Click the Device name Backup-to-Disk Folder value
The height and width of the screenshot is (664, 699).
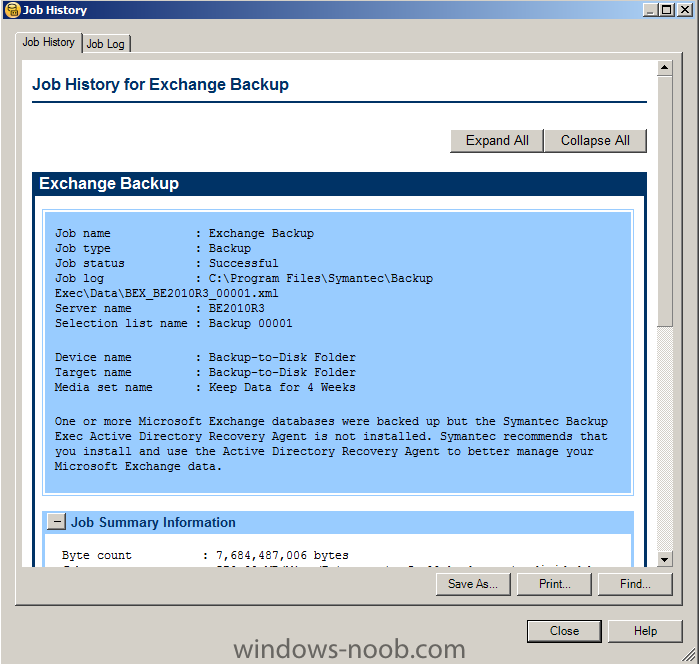tap(282, 357)
